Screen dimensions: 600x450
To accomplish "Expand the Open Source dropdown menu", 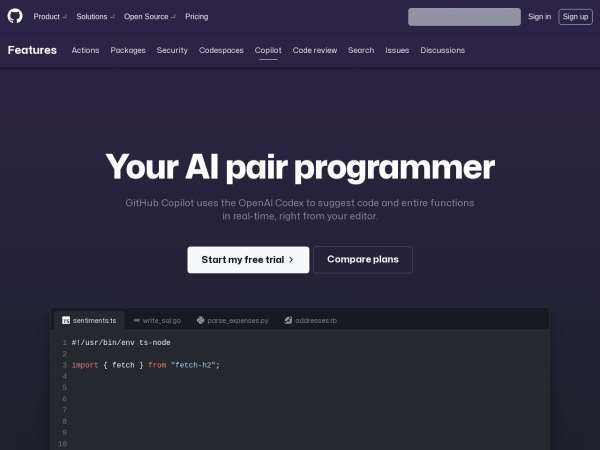I will 150,16.
